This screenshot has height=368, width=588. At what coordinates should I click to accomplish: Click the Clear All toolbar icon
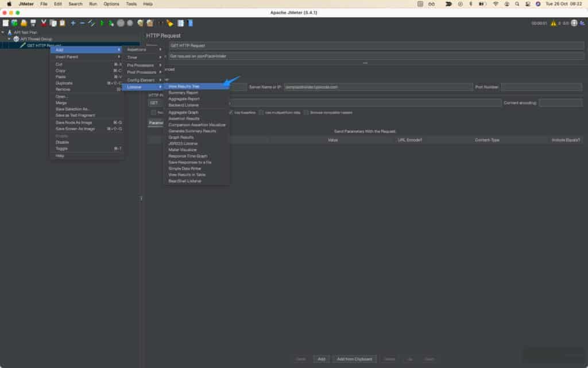point(150,23)
